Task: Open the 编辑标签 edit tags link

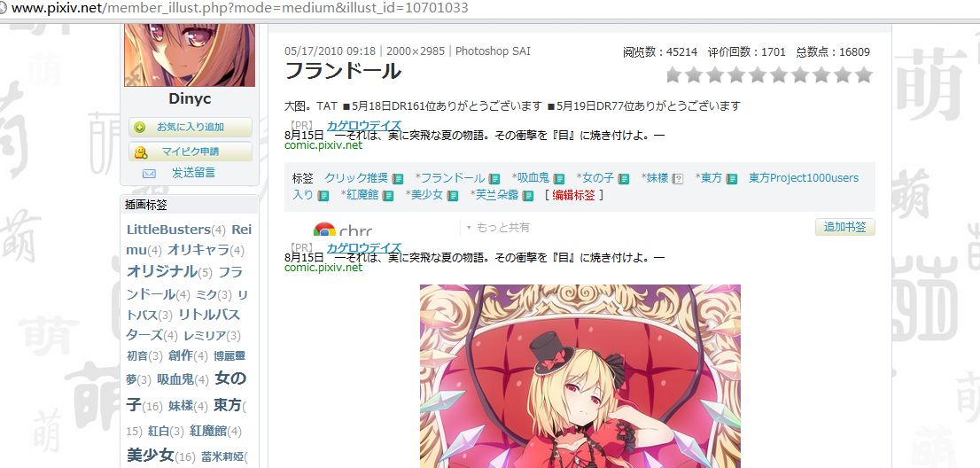Action: tap(574, 195)
